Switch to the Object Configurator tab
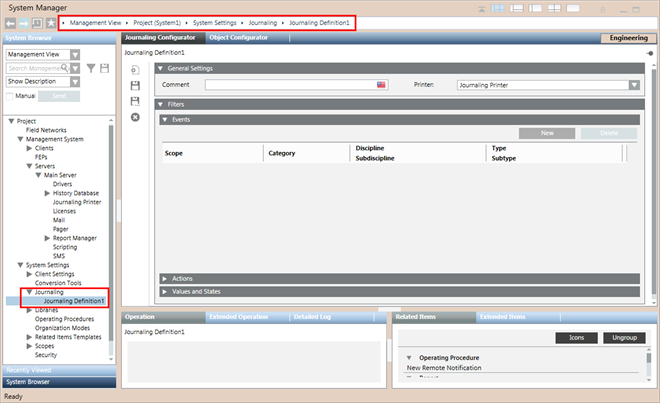 point(238,37)
